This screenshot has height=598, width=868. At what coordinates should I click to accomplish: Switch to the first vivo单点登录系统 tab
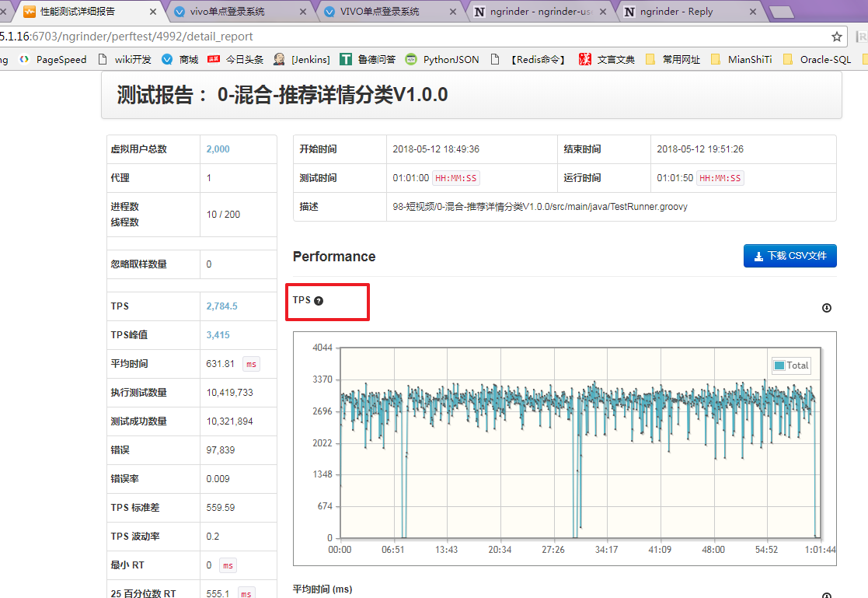(x=227, y=12)
